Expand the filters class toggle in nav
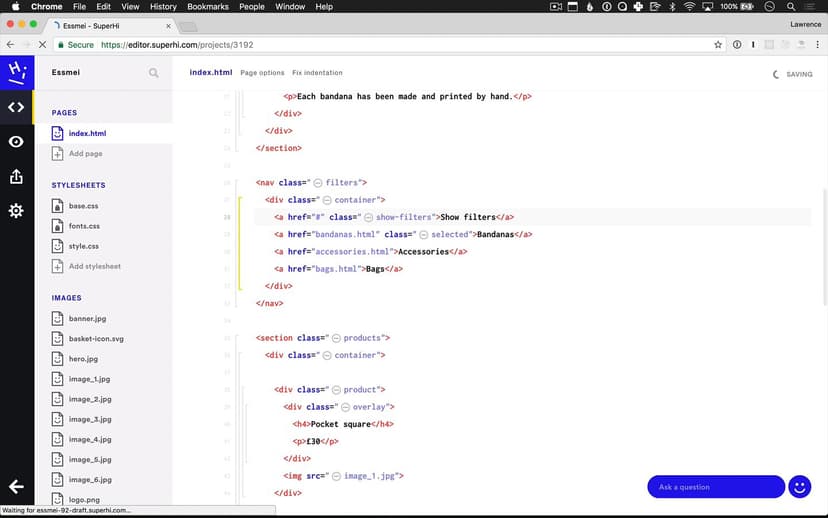 tap(318, 183)
